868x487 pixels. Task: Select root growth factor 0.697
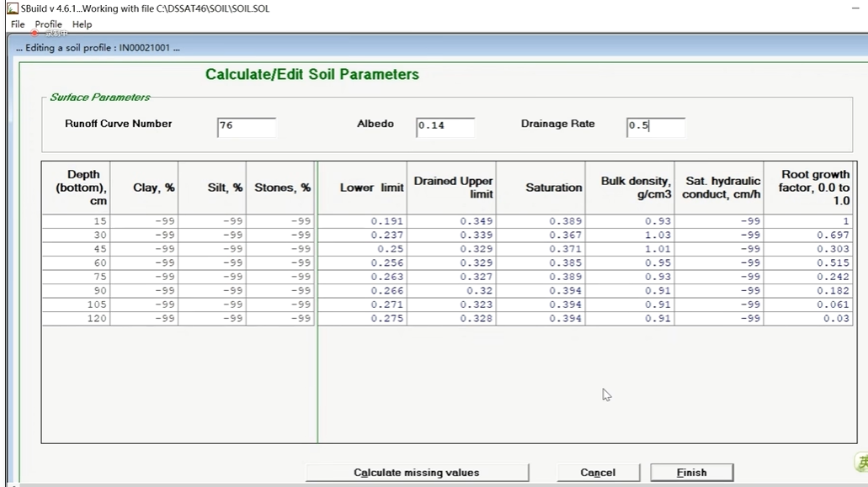808,235
